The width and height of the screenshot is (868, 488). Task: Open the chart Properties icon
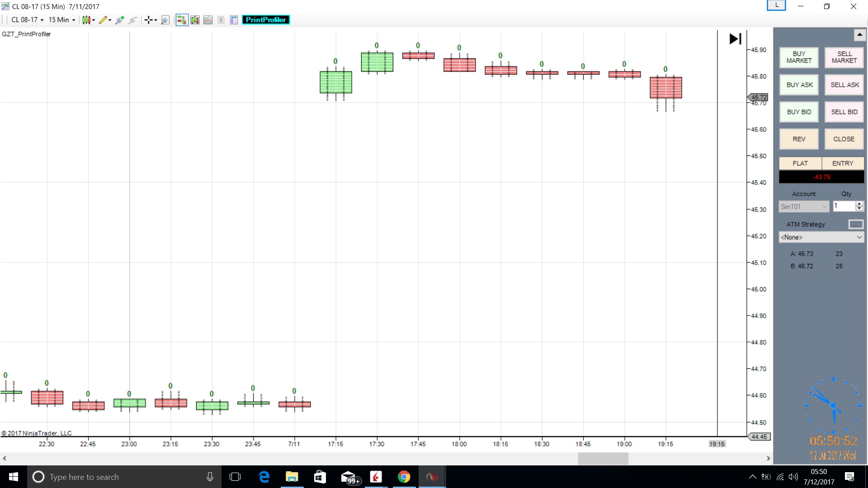tap(234, 20)
